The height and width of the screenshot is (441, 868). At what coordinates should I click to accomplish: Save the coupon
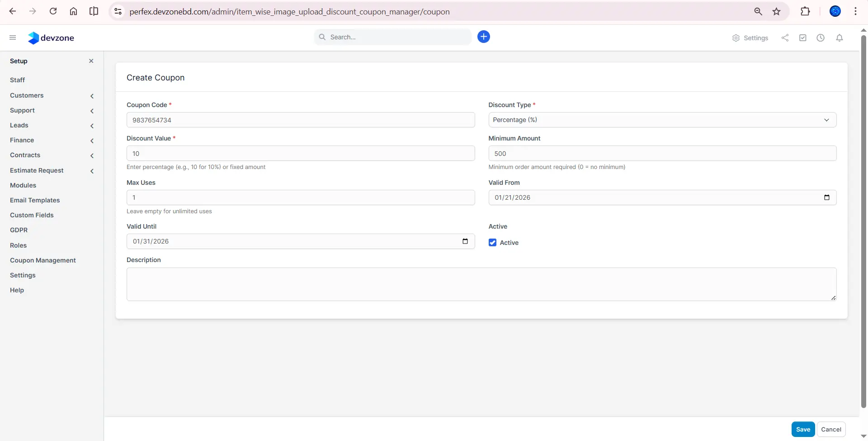point(802,429)
